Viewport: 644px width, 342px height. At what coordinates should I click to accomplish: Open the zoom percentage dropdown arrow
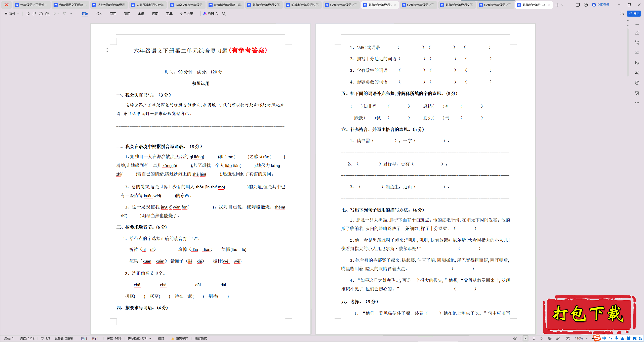tap(586, 338)
